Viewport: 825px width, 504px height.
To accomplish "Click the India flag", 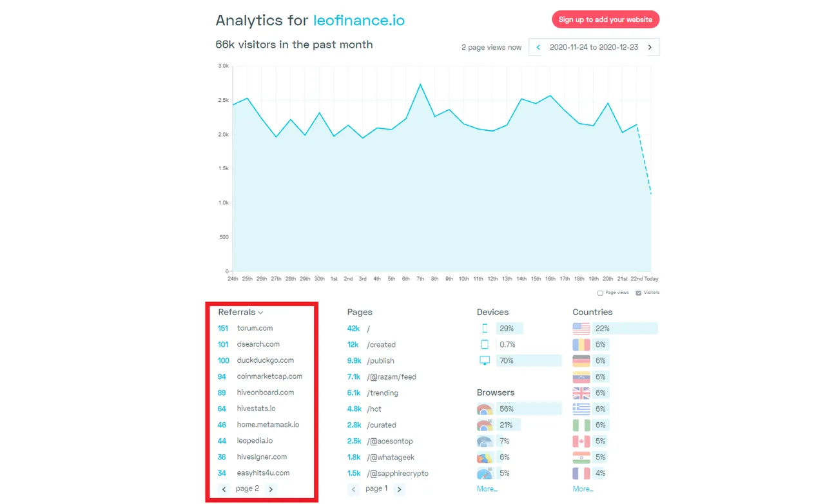I will click(581, 457).
